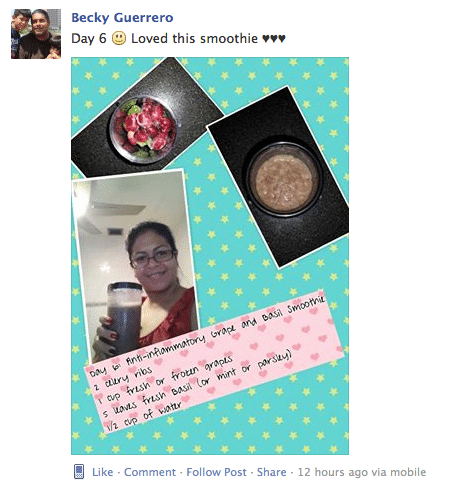The height and width of the screenshot is (480, 475).
Task: Click the 1/2 cup of water recipe line
Action: (x=144, y=417)
